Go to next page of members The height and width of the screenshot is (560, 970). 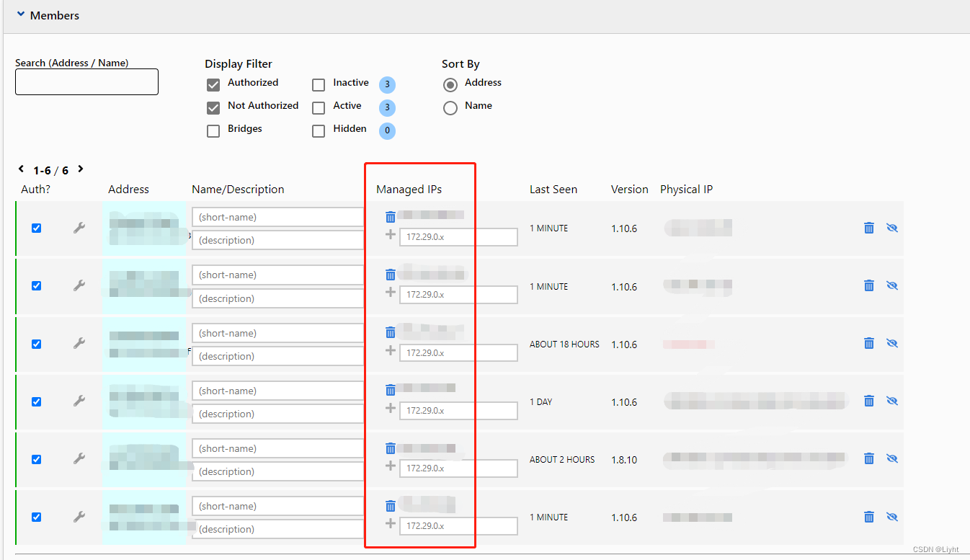point(80,169)
